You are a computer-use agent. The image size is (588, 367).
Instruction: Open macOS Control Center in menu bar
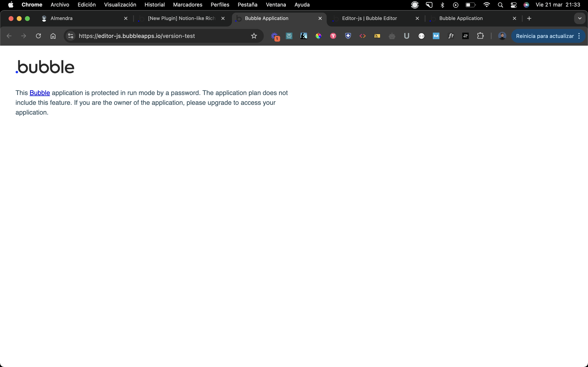coord(513,5)
